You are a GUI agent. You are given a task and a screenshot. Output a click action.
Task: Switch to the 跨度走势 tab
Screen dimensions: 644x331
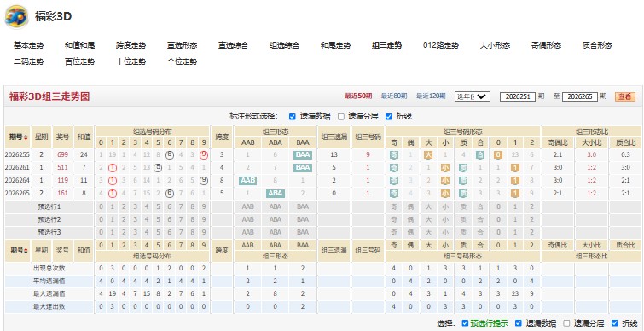pos(131,45)
